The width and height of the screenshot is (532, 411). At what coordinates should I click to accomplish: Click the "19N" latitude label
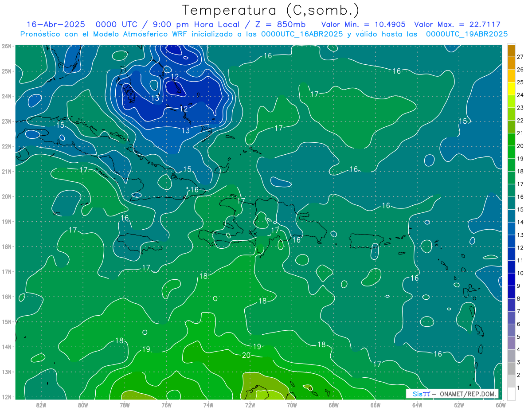(7, 221)
